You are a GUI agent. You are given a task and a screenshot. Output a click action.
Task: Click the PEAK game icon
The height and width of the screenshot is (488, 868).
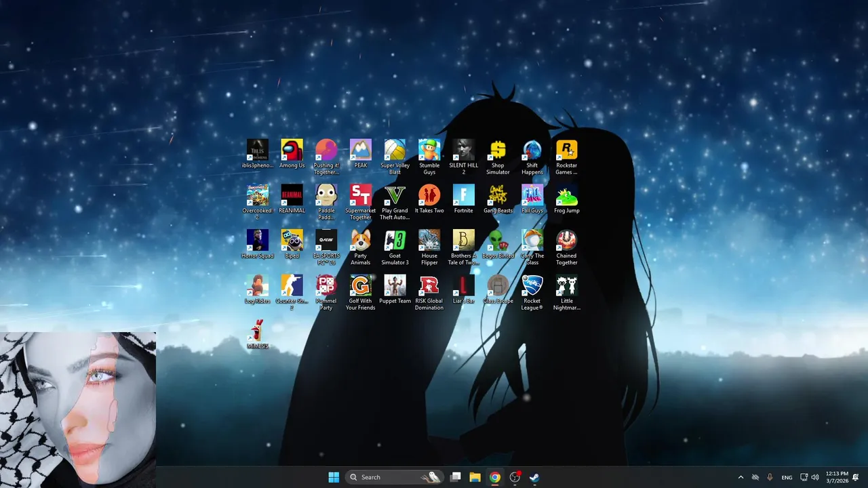[361, 154]
